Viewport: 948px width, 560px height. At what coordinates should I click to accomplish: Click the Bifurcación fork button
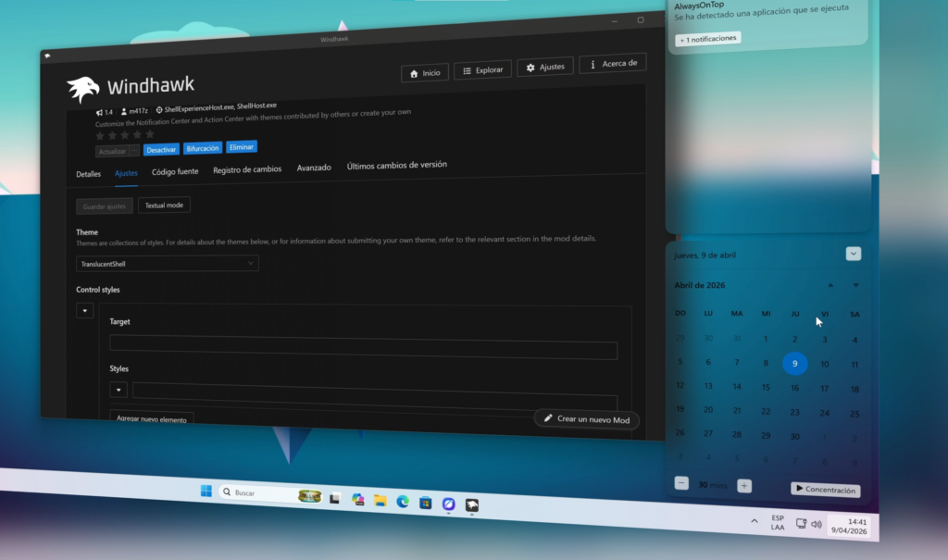tap(203, 148)
